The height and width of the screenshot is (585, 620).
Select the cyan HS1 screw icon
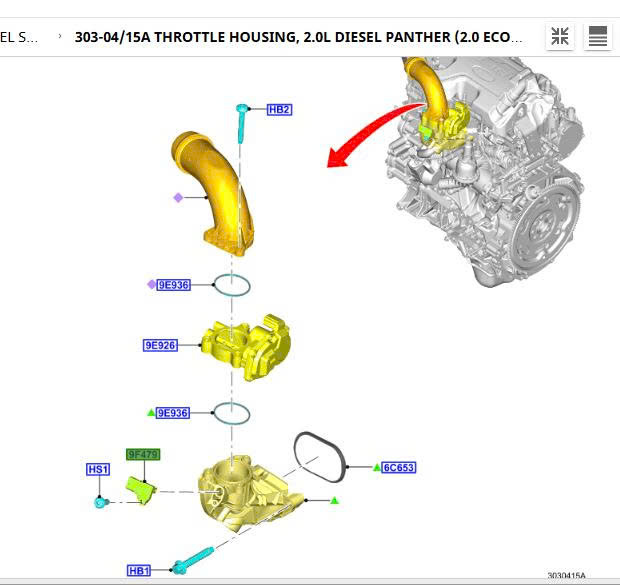(100, 501)
